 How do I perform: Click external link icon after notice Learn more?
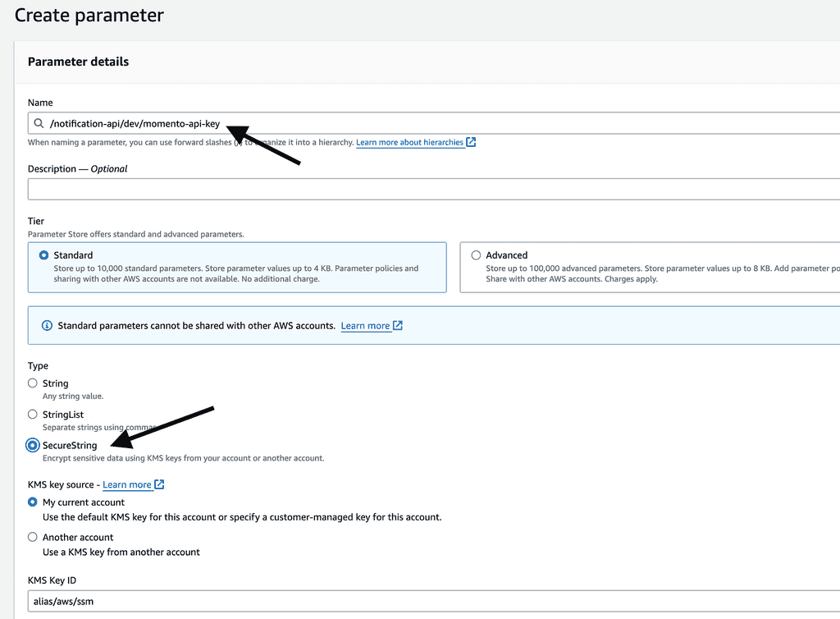pos(398,326)
